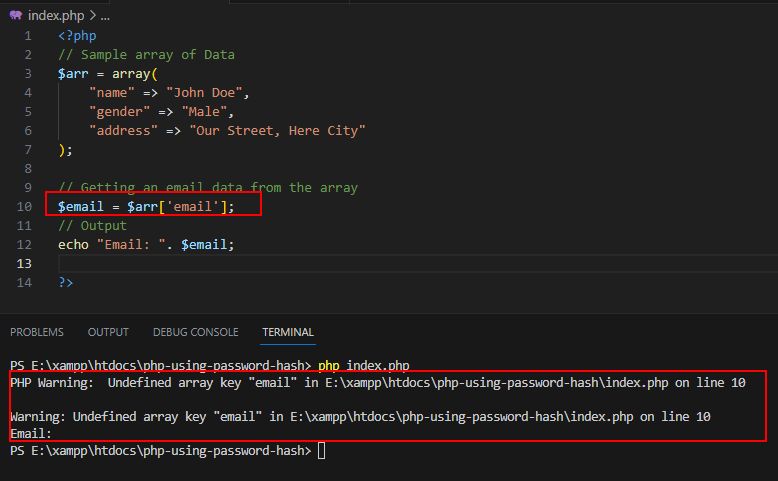Open the breadcrumb ellipsis symbol list
This screenshot has height=481, width=778.
105,16
